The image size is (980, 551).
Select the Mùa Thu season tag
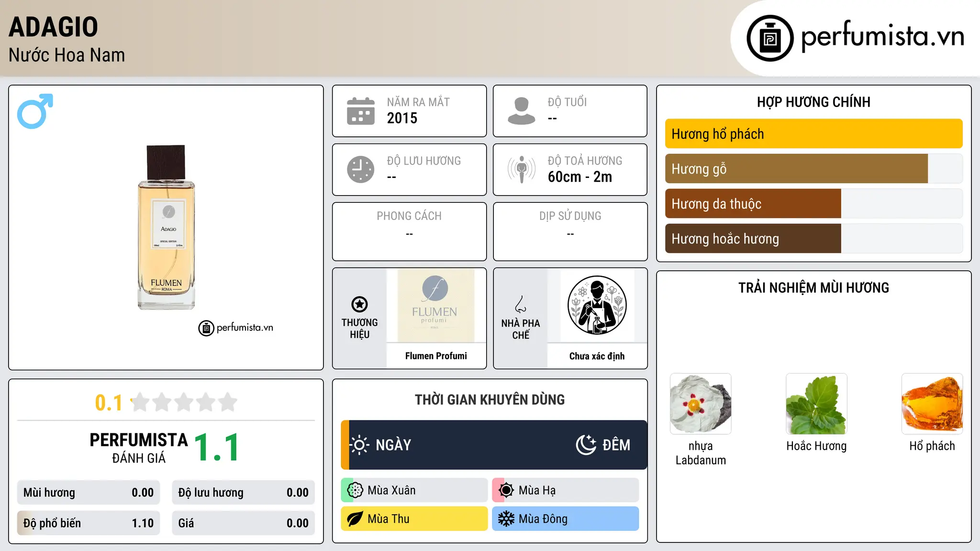pyautogui.click(x=414, y=519)
